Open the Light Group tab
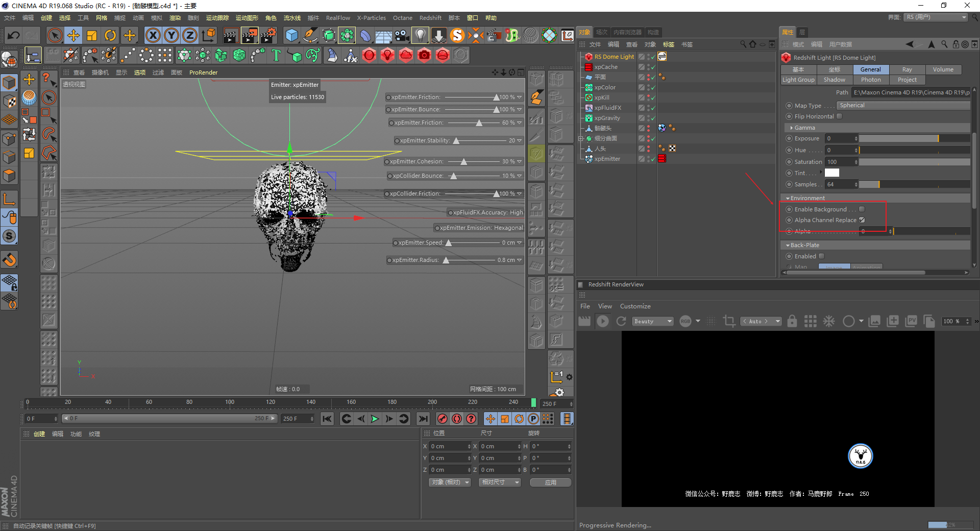 799,80
